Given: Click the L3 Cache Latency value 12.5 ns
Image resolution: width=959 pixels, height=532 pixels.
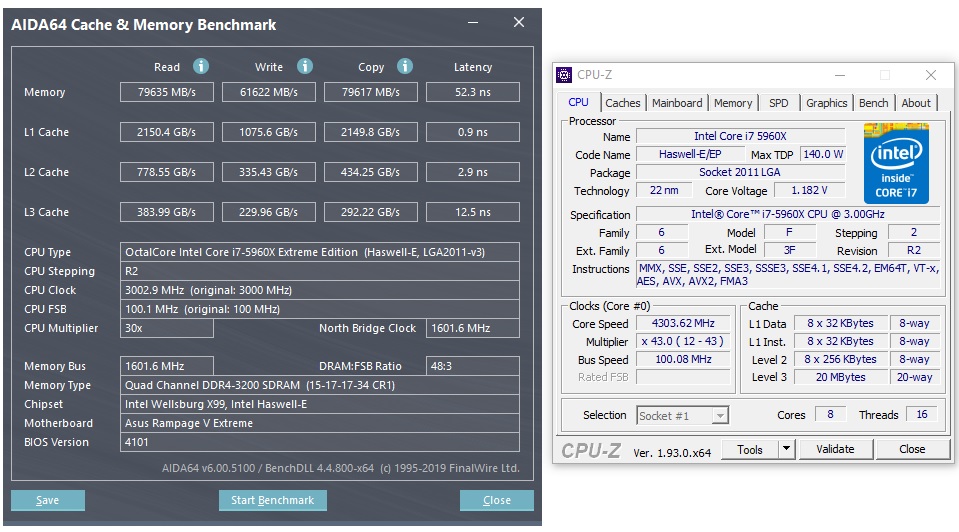Looking at the screenshot, I should [x=473, y=212].
